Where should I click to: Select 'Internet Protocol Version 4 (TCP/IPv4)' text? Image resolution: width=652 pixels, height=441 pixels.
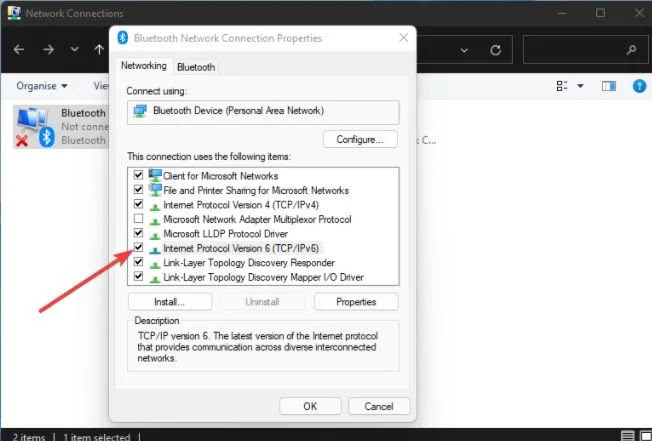click(x=241, y=205)
